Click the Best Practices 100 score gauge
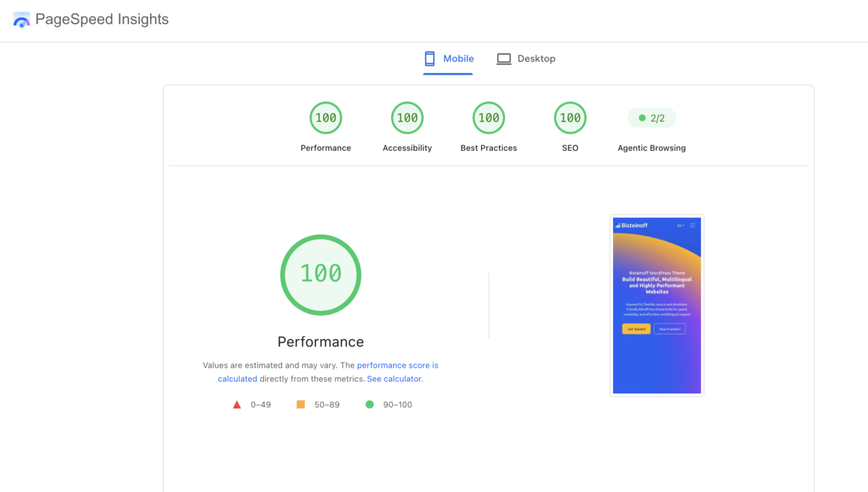868x492 pixels. [x=489, y=118]
